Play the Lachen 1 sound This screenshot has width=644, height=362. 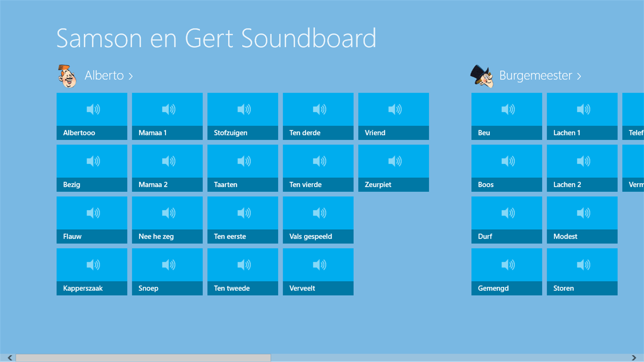(582, 116)
